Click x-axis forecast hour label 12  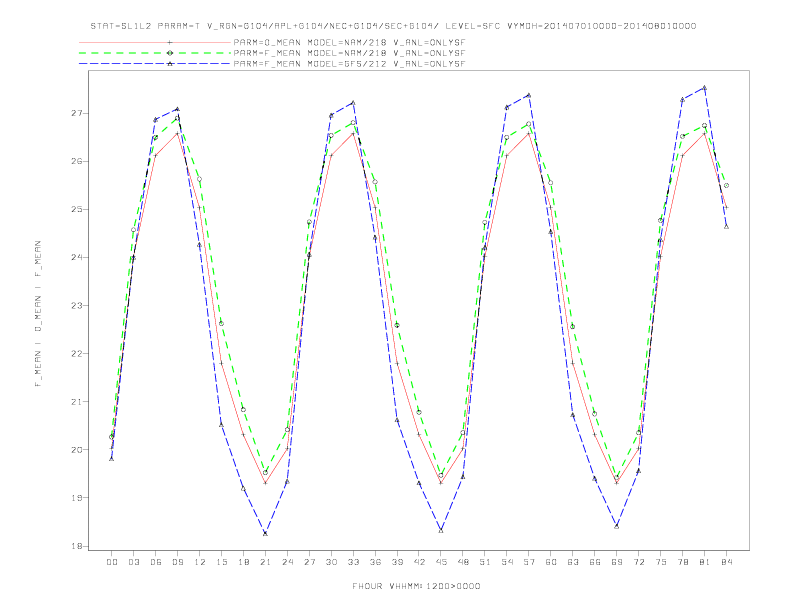(x=200, y=562)
